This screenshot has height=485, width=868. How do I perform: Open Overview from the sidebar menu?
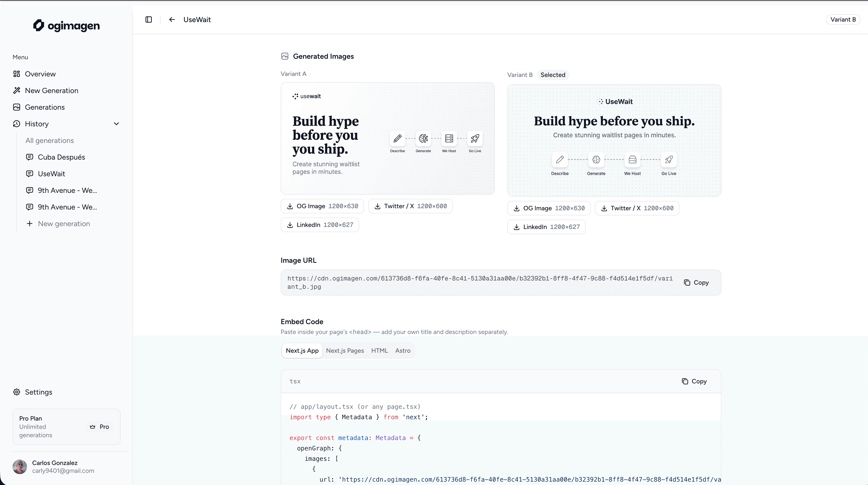click(x=40, y=74)
